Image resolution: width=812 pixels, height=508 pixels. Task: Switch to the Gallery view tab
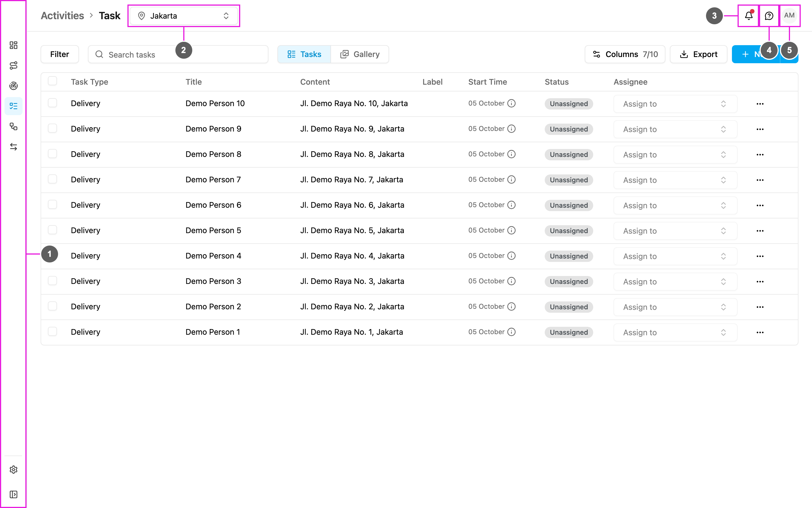[360, 54]
